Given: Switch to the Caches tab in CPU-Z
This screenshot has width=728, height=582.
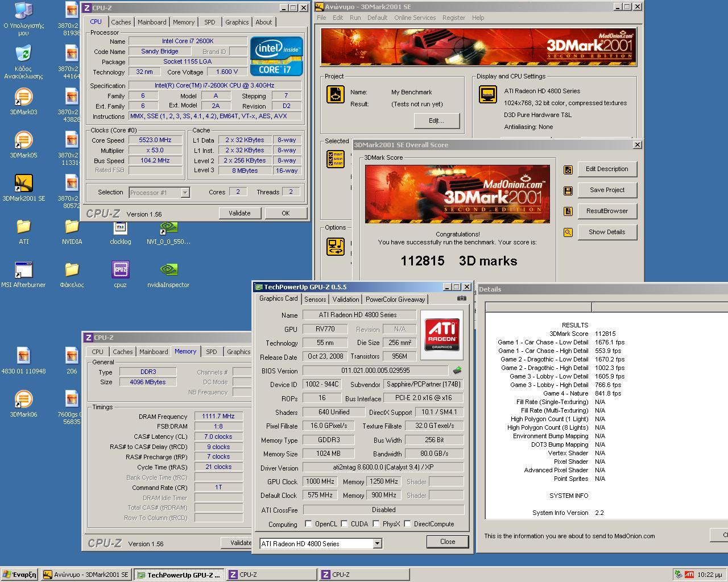Looking at the screenshot, I should point(121,22).
